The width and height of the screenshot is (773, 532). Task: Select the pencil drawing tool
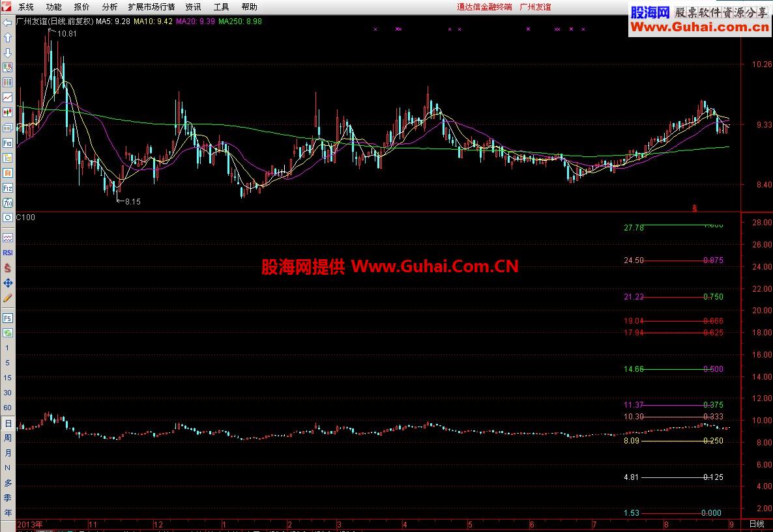click(7, 298)
